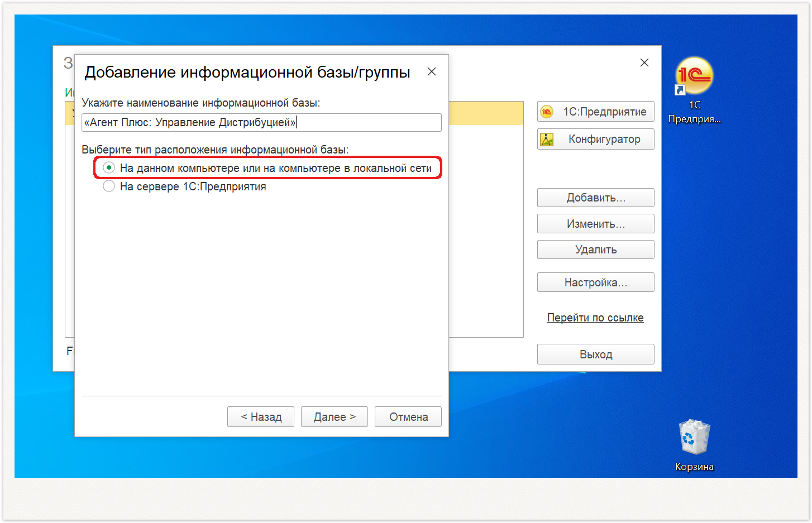
Task: Click Выход to exit the launcher
Action: tap(595, 354)
